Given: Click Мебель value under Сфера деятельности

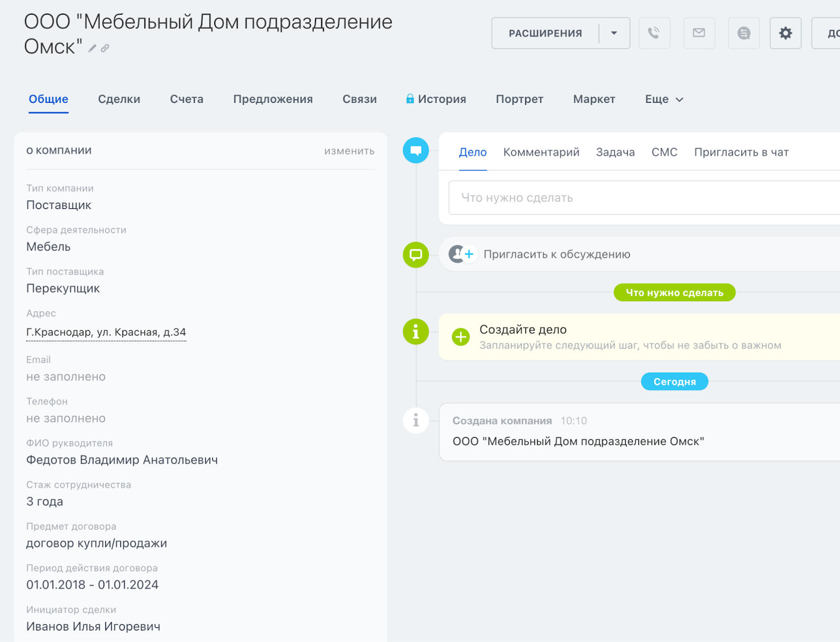Looking at the screenshot, I should tap(48, 247).
